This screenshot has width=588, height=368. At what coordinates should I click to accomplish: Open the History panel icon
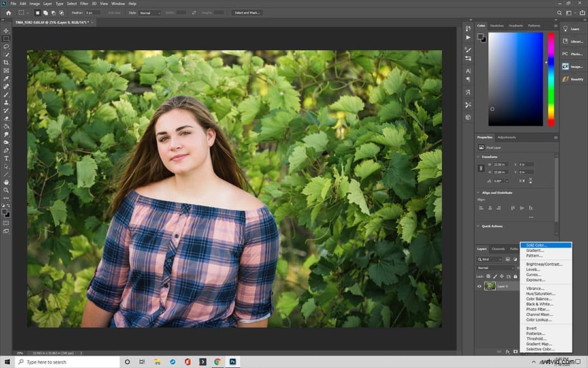coord(468,29)
